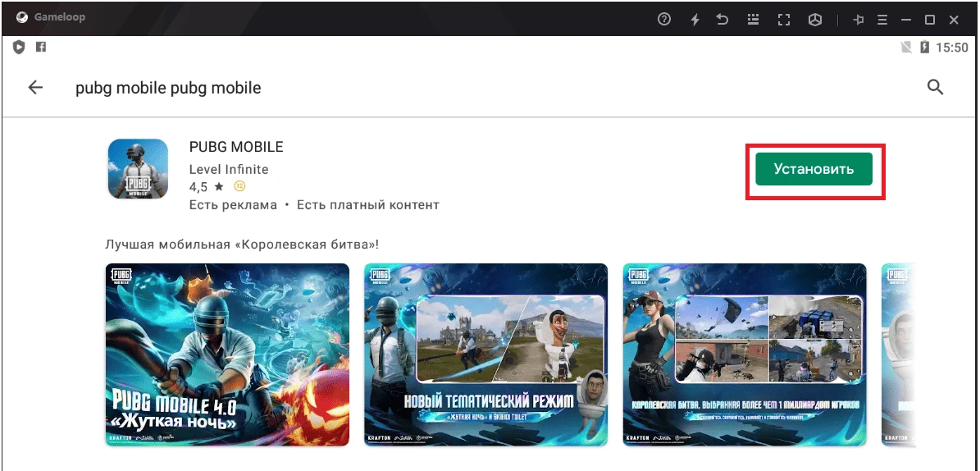Pin the window with the pin icon
The height and width of the screenshot is (471, 980).
[859, 19]
